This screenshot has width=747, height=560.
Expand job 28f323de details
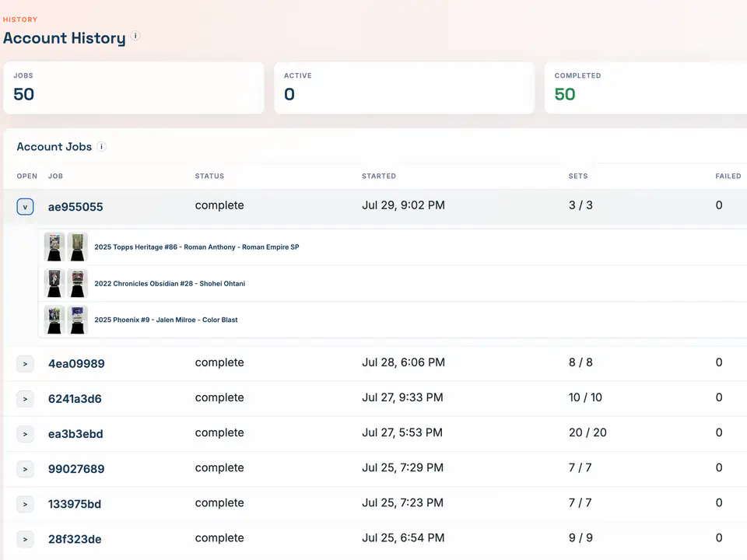[x=25, y=539]
